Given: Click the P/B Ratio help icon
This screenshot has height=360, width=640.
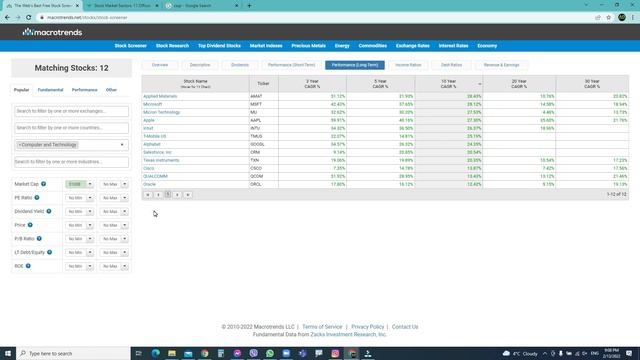Looking at the screenshot, I should point(39,239).
